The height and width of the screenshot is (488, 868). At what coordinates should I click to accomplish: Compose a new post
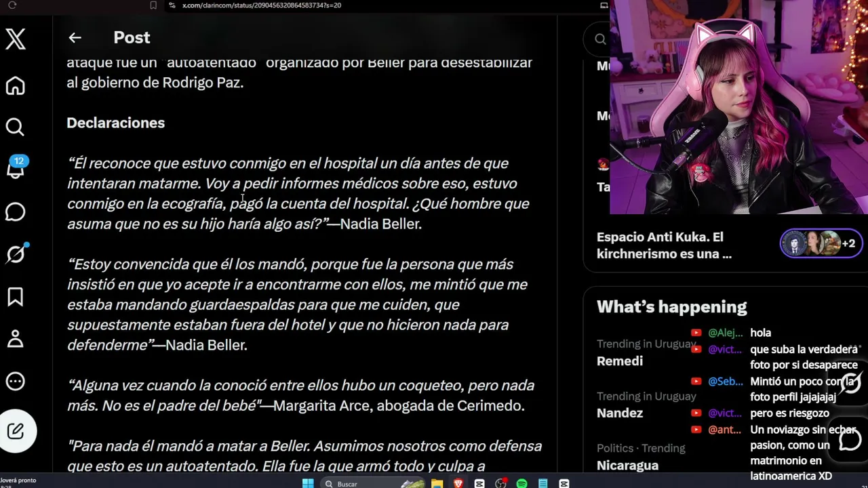(16, 431)
